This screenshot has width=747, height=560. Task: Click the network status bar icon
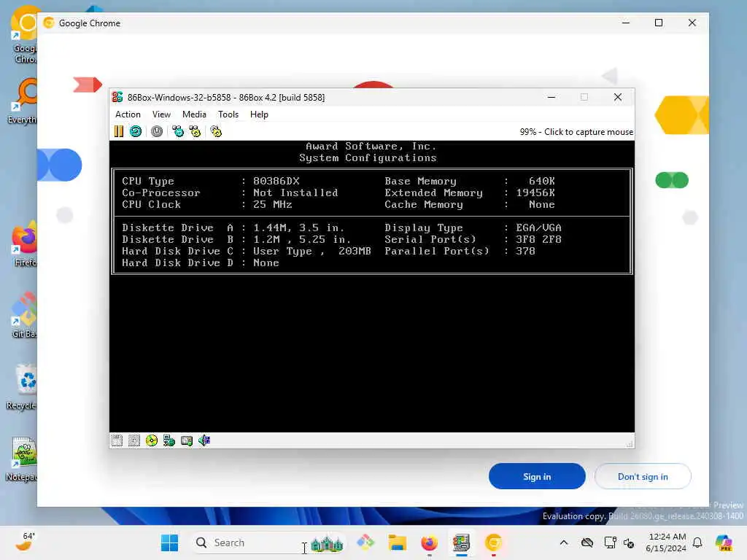pos(169,440)
